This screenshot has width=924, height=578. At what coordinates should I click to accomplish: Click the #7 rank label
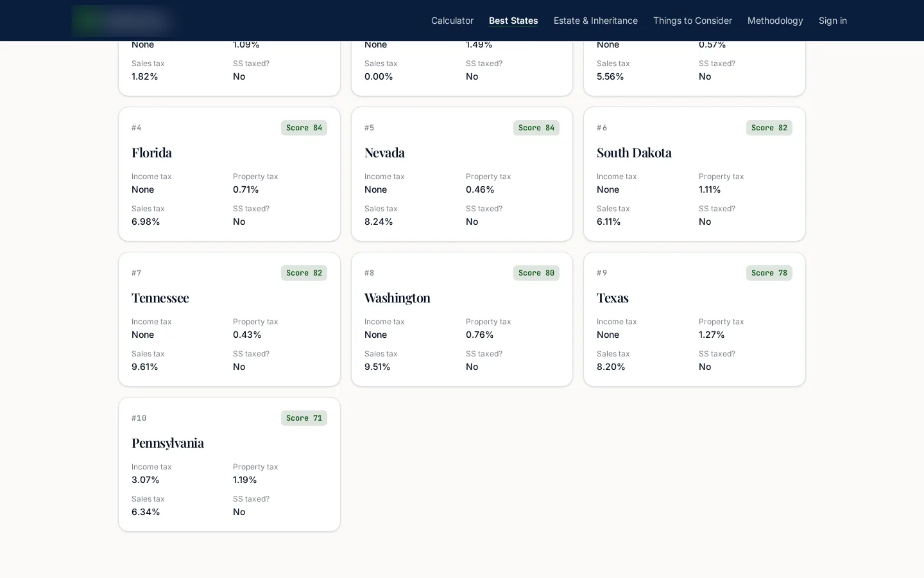coord(137,273)
